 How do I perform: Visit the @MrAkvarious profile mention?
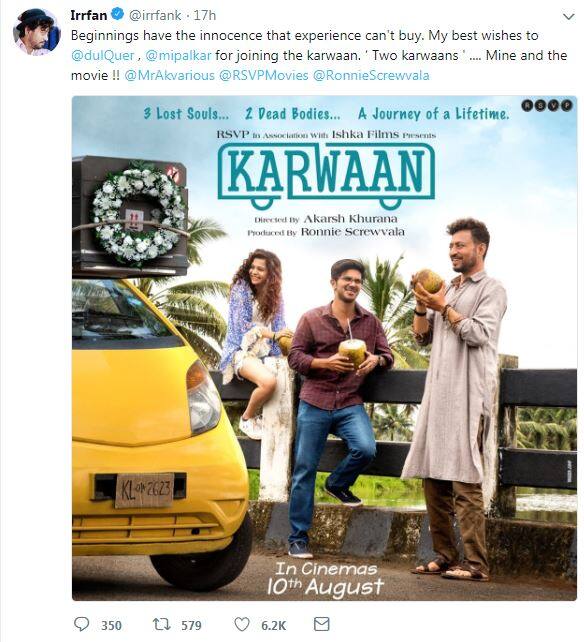[169, 75]
